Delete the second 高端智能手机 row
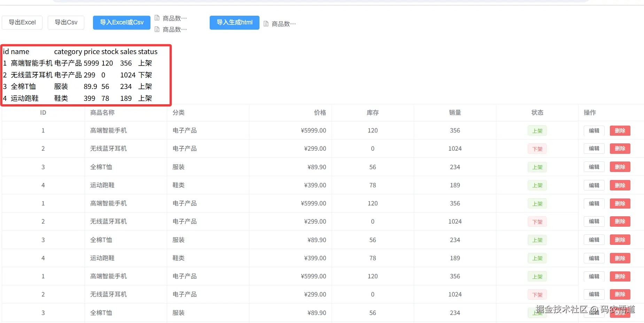 click(620, 203)
